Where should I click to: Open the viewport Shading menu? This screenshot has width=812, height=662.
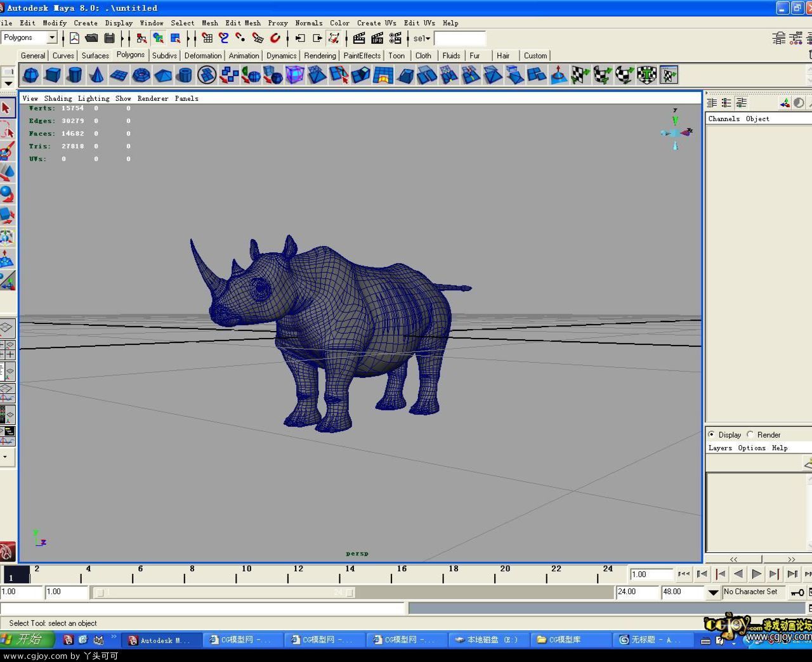[x=58, y=98]
